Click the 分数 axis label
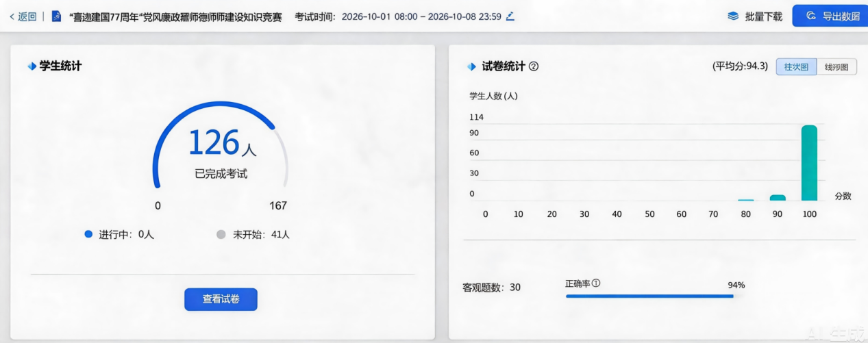This screenshot has height=343, width=868. pyautogui.click(x=843, y=196)
